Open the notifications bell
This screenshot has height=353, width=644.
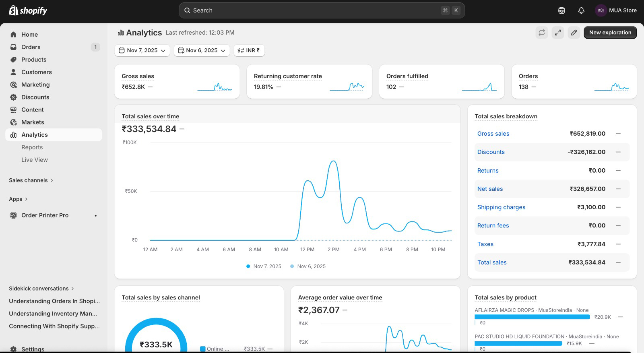(x=581, y=10)
